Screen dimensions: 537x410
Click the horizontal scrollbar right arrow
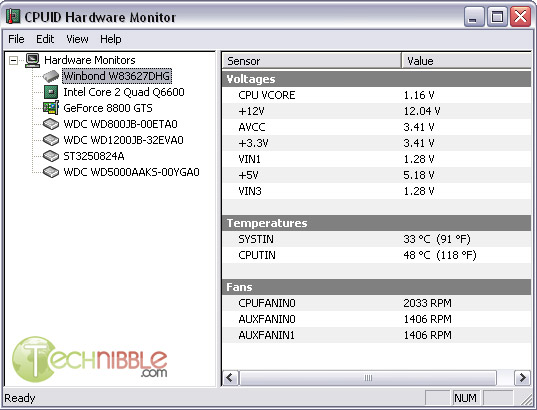(x=523, y=378)
